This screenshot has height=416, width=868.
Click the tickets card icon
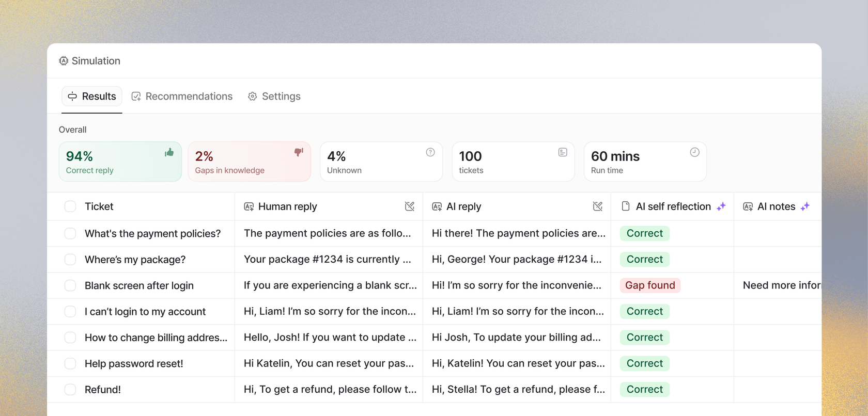563,152
